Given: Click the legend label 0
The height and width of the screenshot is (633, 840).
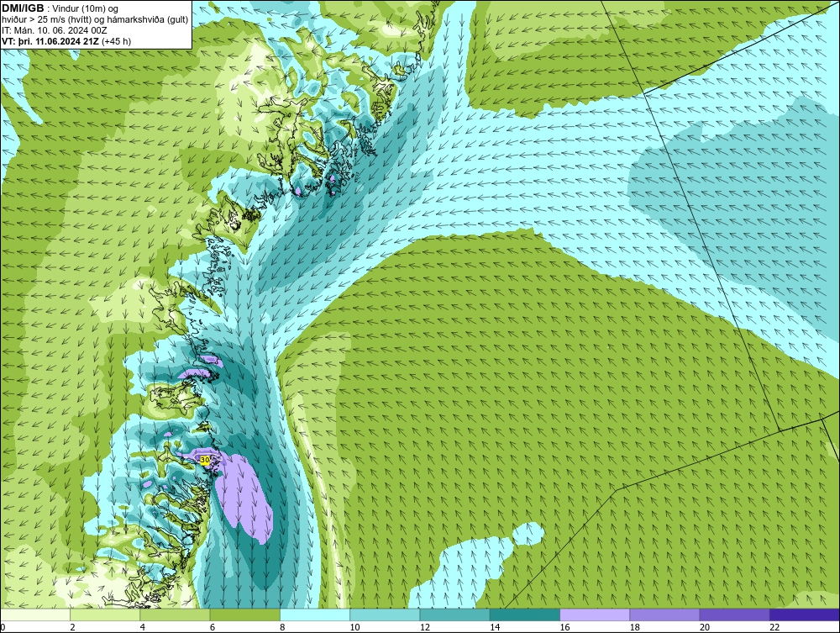Looking at the screenshot, I should point(3,627).
